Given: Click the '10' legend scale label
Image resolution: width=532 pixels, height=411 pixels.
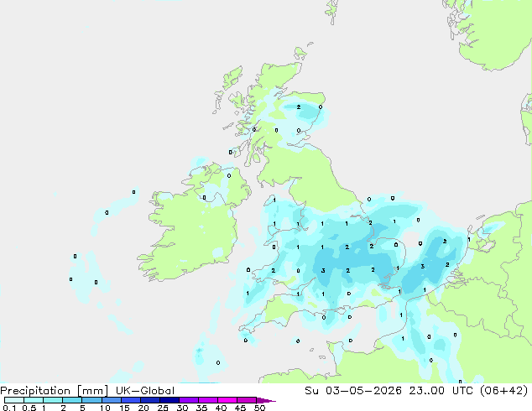Looking at the screenshot, I should 105,408.
